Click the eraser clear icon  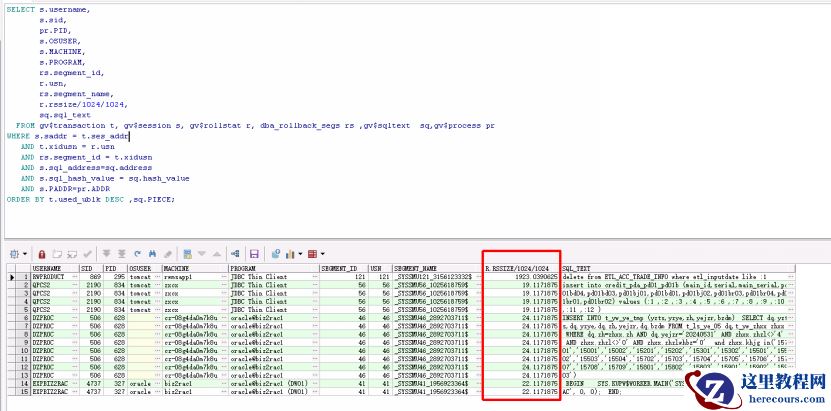[168, 254]
